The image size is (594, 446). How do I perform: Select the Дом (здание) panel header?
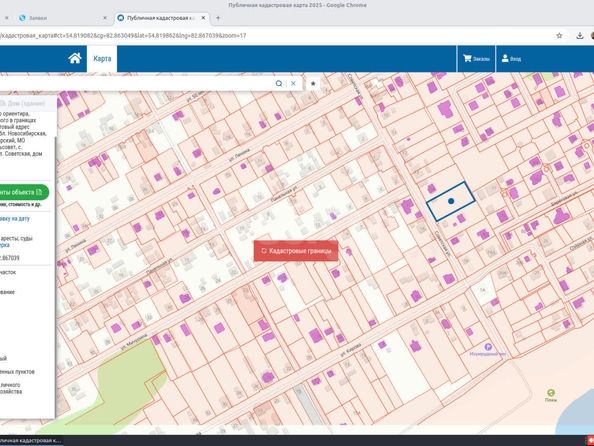point(27,103)
